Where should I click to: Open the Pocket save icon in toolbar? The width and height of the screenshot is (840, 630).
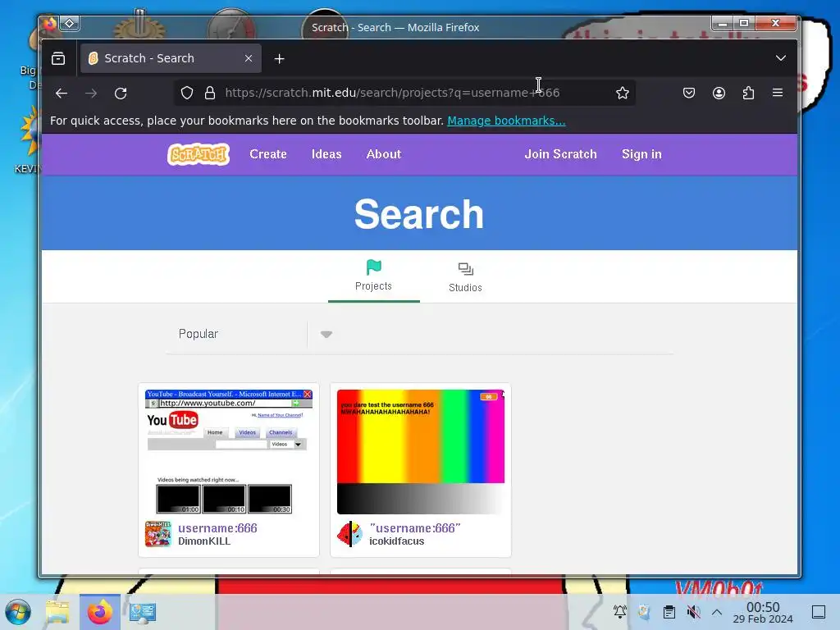(x=689, y=94)
